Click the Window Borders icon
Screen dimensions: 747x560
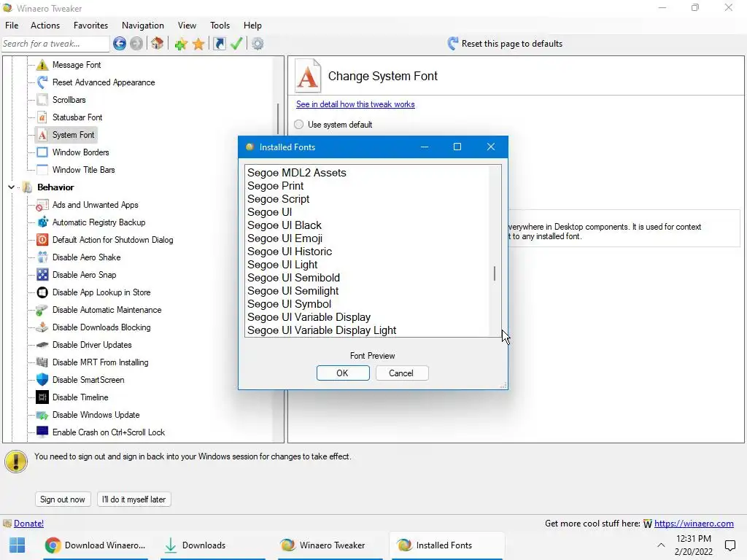pyautogui.click(x=42, y=152)
